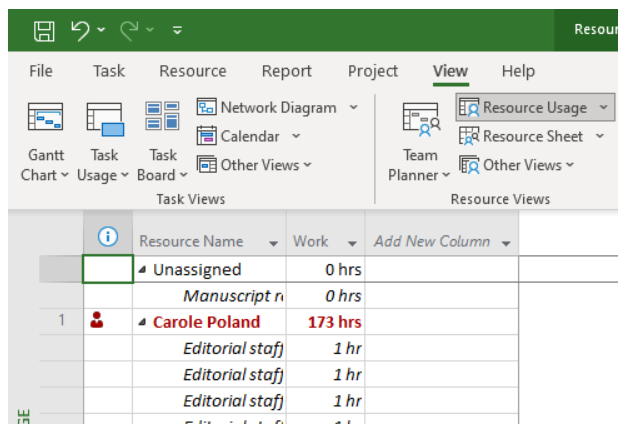The image size is (639, 439).
Task: Switch to the Resource ribbon tab
Action: point(193,71)
